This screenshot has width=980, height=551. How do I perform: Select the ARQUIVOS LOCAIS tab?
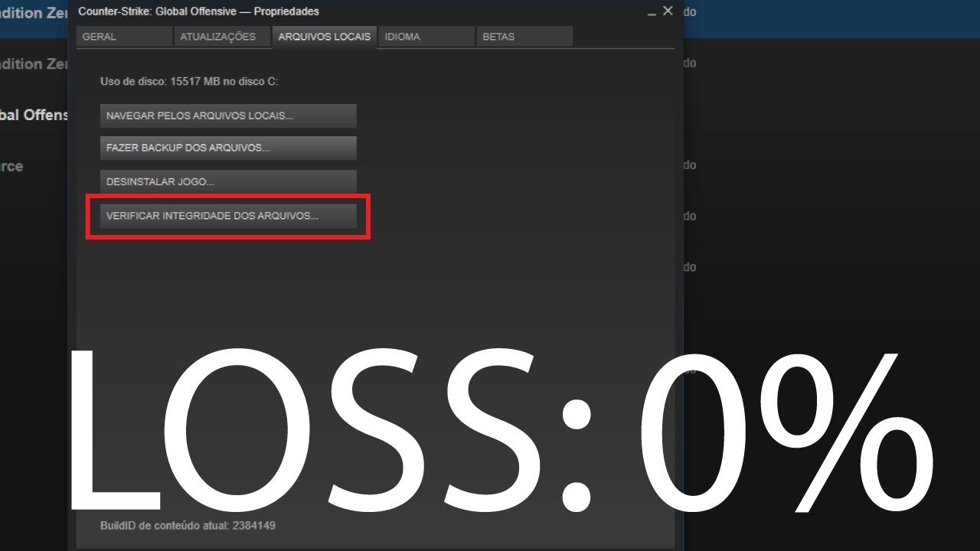coord(324,37)
